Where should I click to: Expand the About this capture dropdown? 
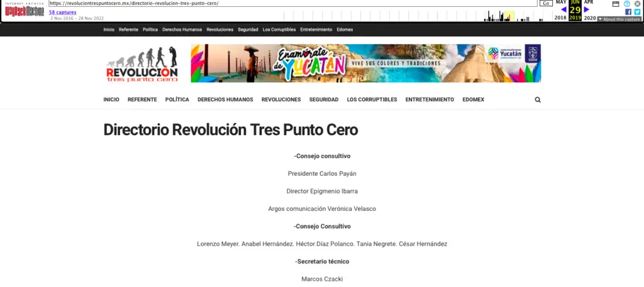pos(619,19)
